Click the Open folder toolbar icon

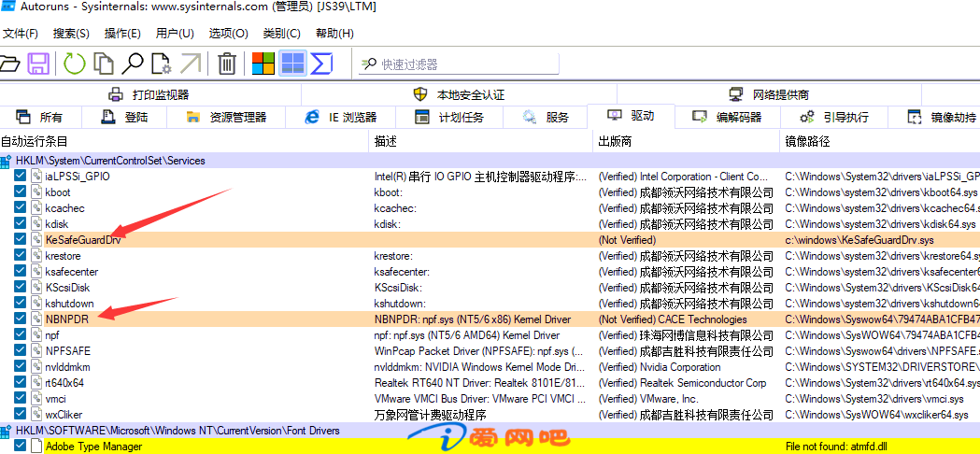(x=9, y=64)
